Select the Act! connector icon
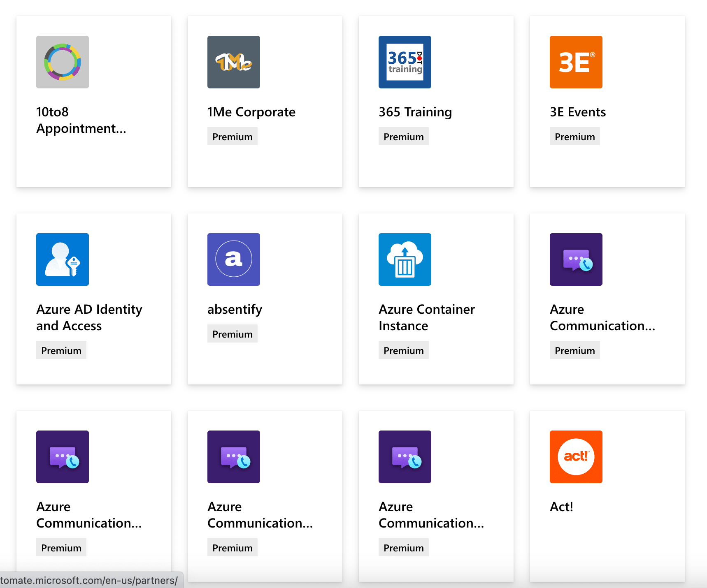Image resolution: width=707 pixels, height=588 pixels. click(x=576, y=457)
